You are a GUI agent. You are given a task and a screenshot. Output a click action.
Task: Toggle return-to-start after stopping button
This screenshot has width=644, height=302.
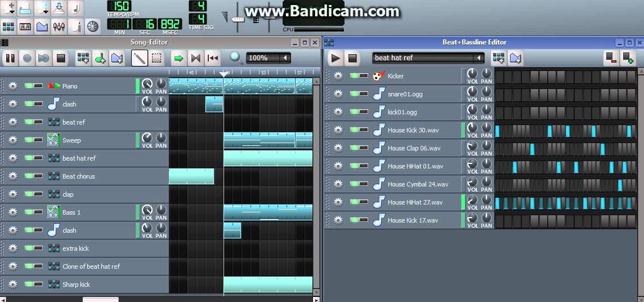213,58
